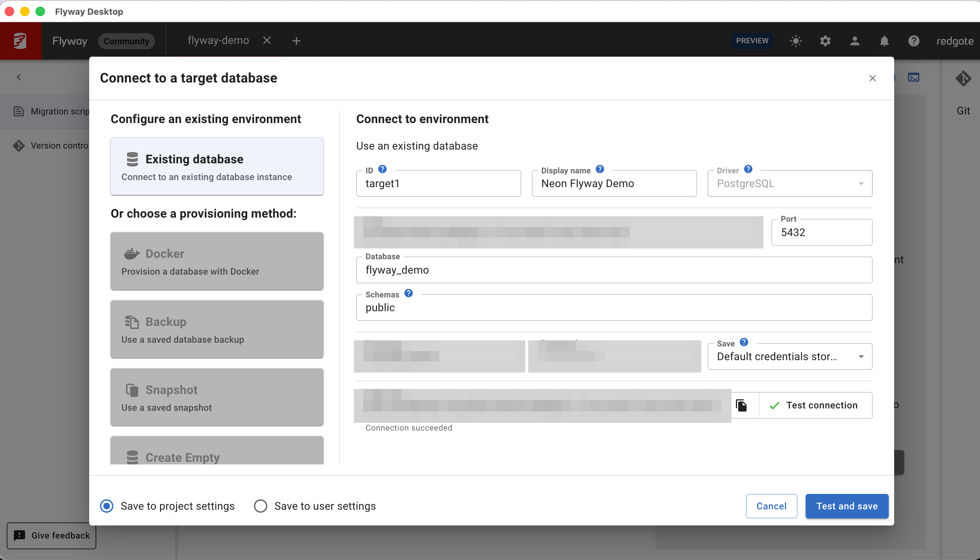Image resolution: width=980 pixels, height=560 pixels.
Task: Click the ID input field target1
Action: click(x=438, y=183)
